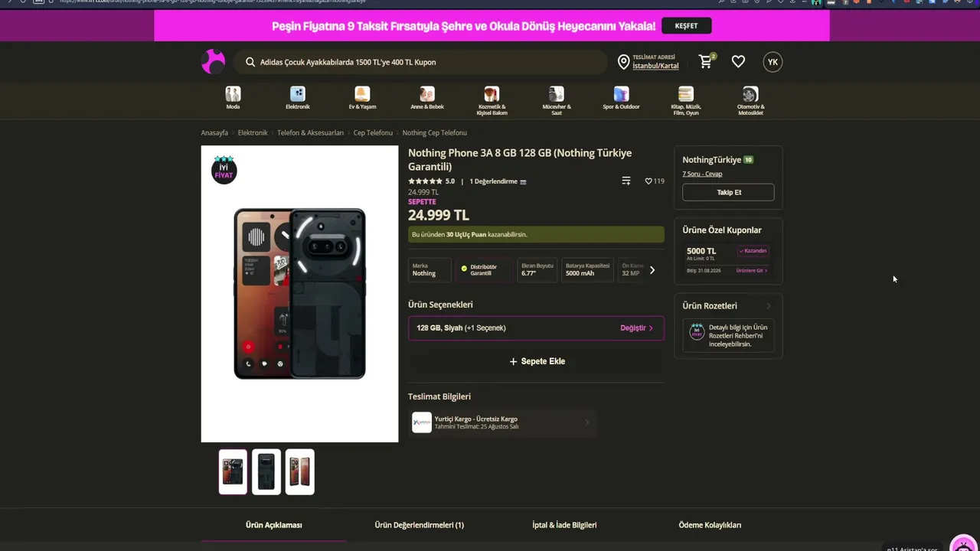
Task: Switch to the Ürün Açıklaması tab
Action: click(x=274, y=525)
